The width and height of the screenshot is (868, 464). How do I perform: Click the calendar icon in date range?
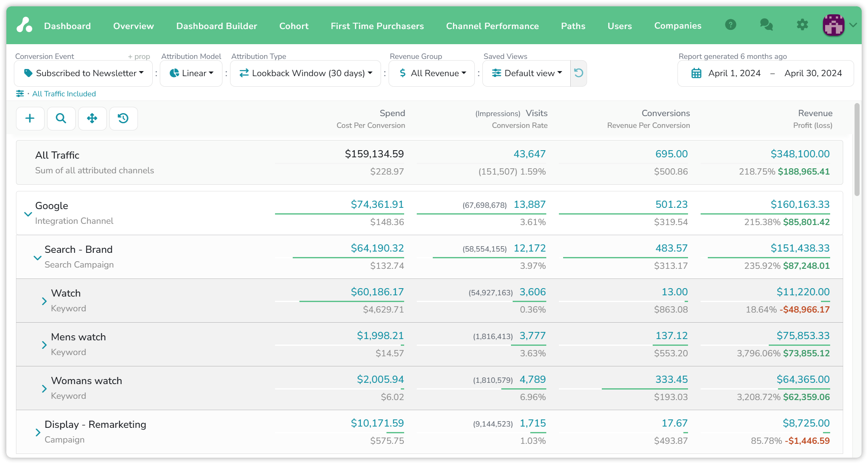pos(696,73)
